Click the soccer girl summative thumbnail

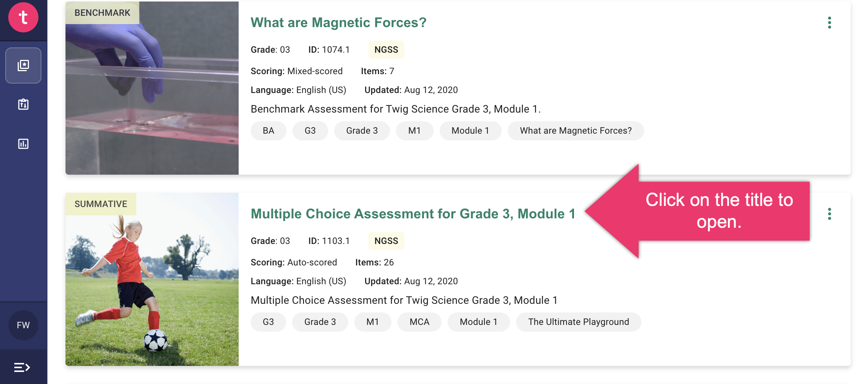pyautogui.click(x=152, y=279)
